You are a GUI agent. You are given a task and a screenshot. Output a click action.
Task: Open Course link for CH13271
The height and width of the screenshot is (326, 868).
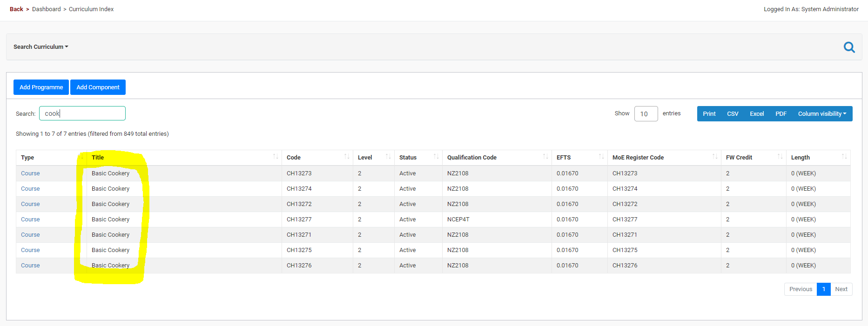pyautogui.click(x=30, y=235)
